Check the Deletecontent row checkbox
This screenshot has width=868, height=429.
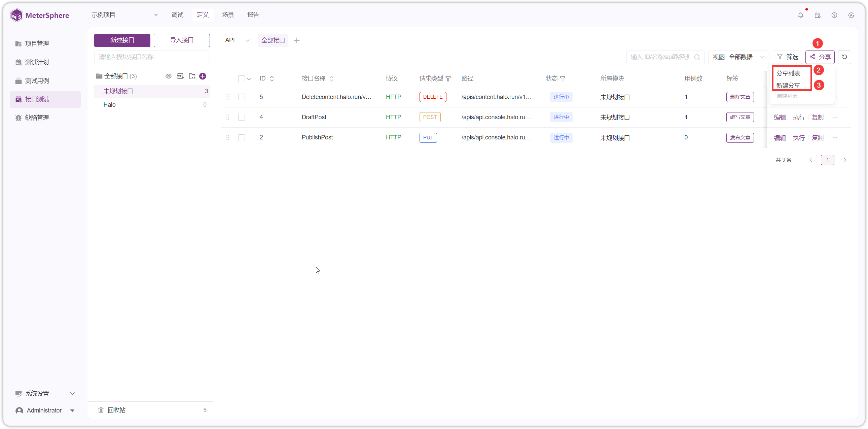coord(241,97)
